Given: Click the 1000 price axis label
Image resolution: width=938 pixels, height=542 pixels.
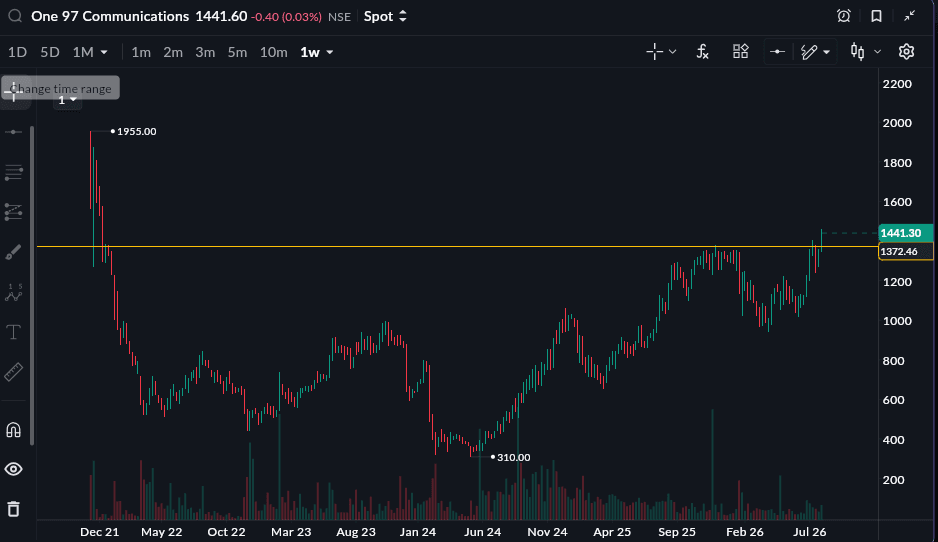Looking at the screenshot, I should [x=897, y=321].
